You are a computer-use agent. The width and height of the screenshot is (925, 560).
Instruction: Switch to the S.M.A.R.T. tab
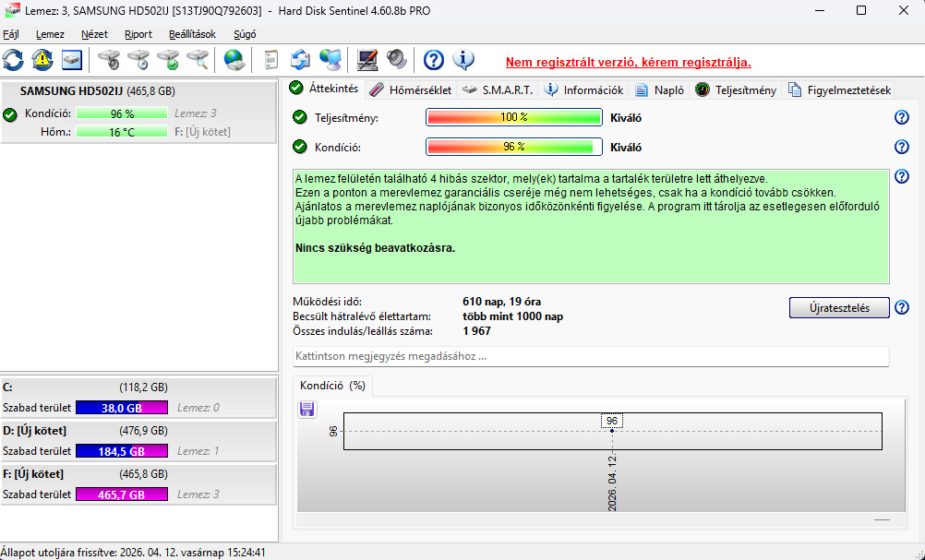click(x=498, y=90)
